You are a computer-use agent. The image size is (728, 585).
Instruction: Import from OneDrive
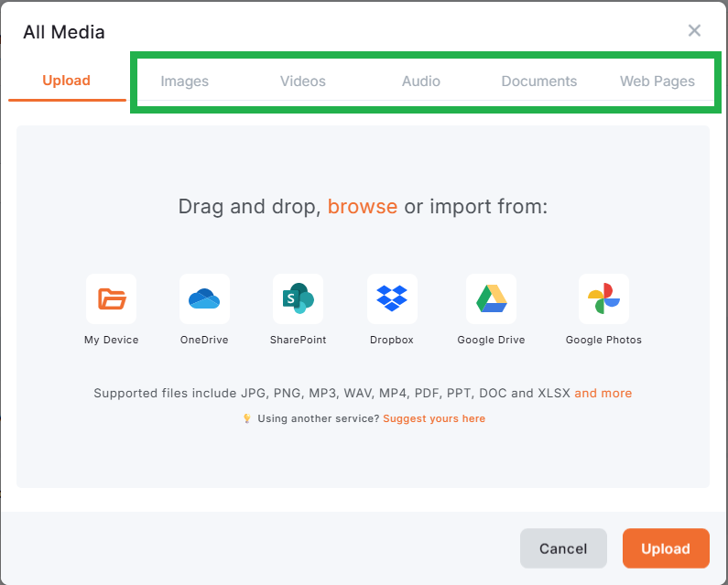point(204,298)
